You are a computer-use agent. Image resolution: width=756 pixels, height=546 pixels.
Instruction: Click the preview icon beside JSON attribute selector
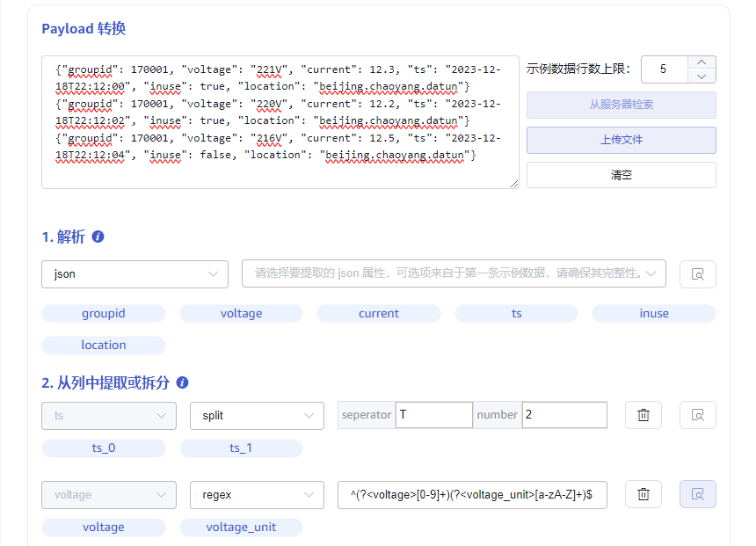[697, 274]
